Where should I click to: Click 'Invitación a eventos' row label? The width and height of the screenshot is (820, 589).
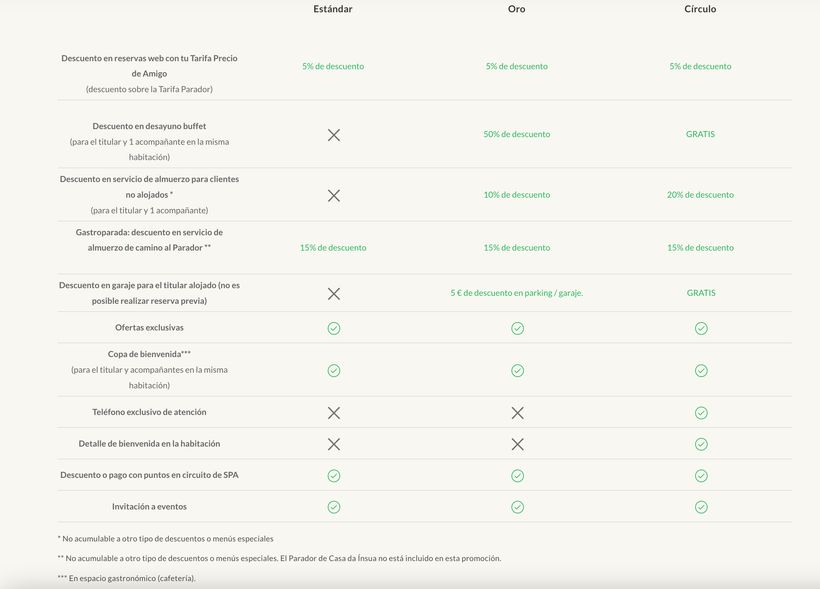point(149,506)
